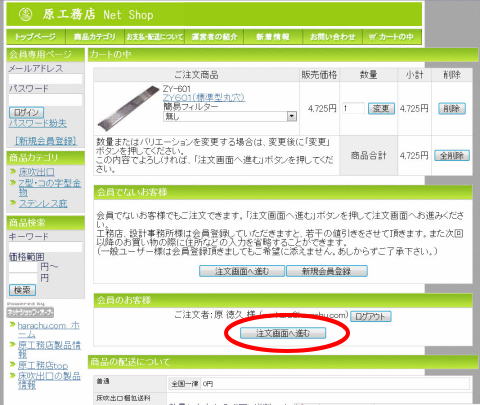Click the ZY-601 product thumbnail image
Image resolution: width=480 pixels, height=405 pixels.
129,108
